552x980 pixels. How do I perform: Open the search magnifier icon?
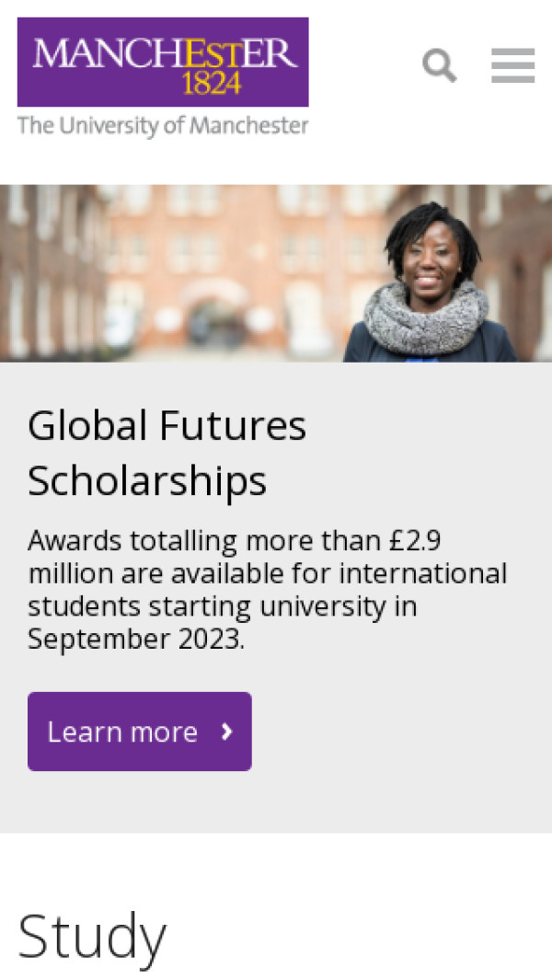pos(439,65)
